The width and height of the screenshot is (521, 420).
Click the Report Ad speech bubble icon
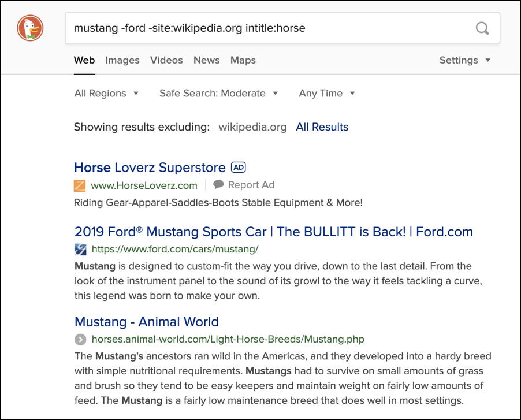tap(218, 184)
